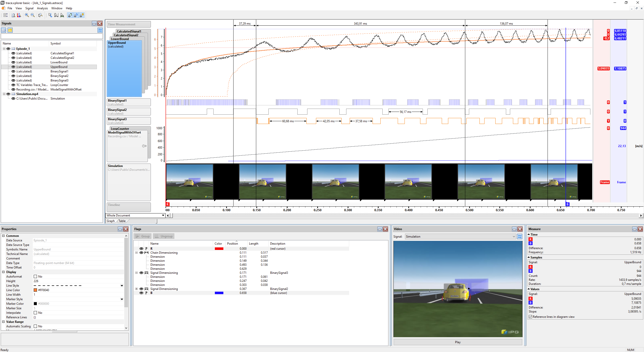Toggle visibility eye of LowerBound signal
The height and width of the screenshot is (352, 644).
point(13,62)
